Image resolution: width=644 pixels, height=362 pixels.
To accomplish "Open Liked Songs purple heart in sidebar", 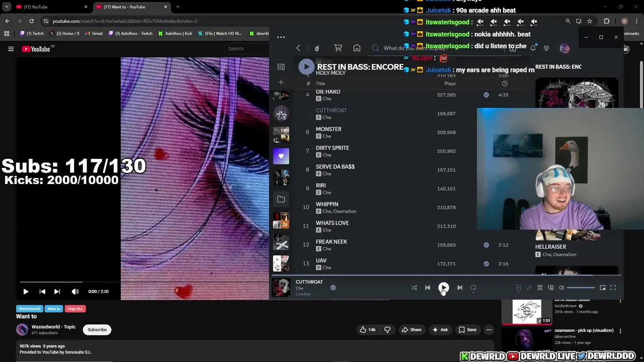I will pos(281,156).
